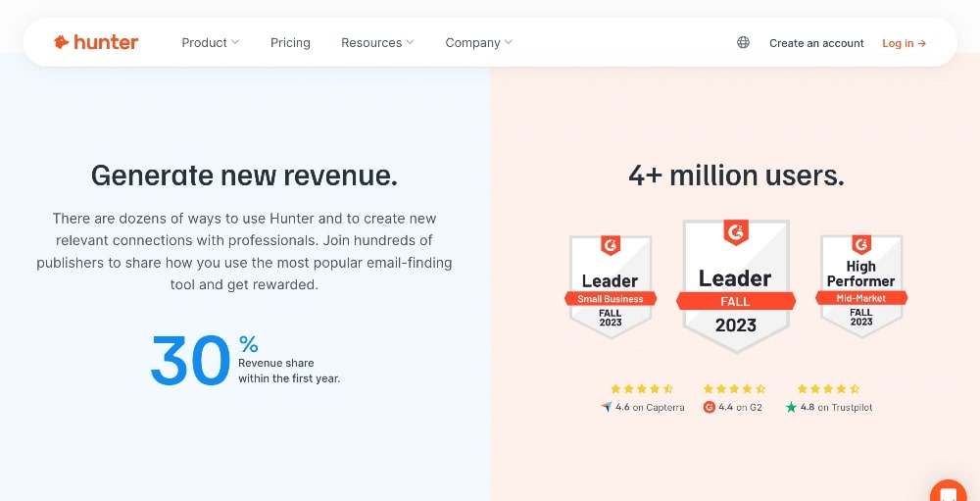Click the Trustpilot star rating row
The height and width of the screenshot is (501, 980).
(x=829, y=389)
